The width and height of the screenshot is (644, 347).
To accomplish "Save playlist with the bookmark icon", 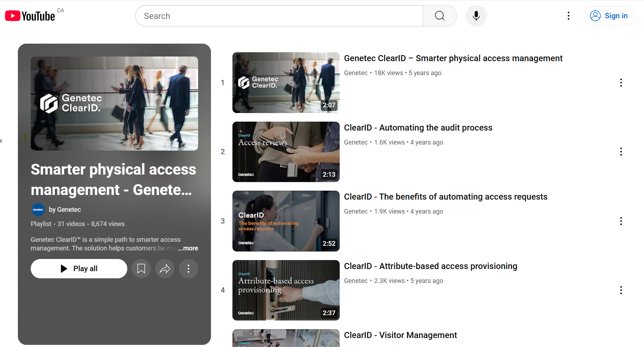I will point(141,269).
